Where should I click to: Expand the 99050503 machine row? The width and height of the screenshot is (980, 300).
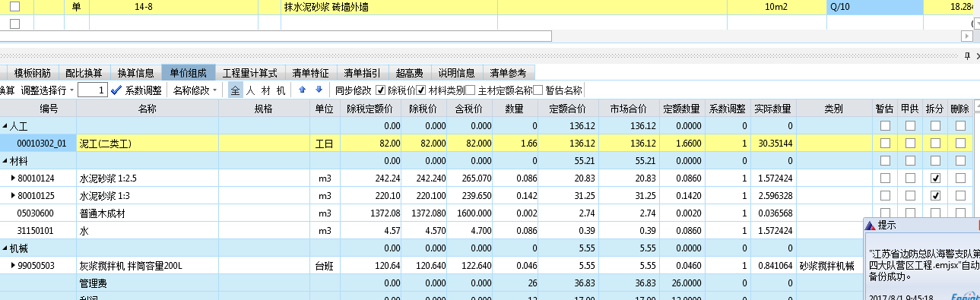tap(12, 265)
